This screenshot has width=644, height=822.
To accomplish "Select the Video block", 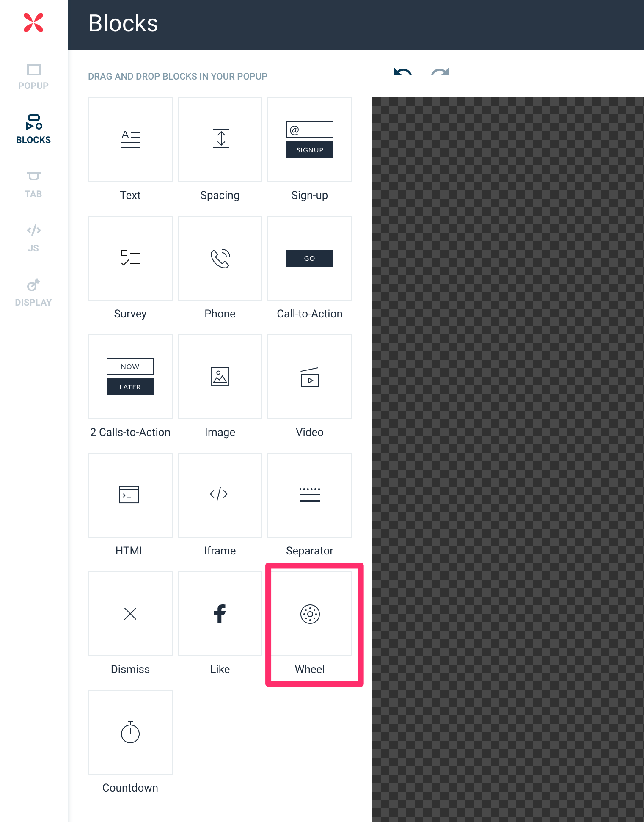I will pos(310,377).
